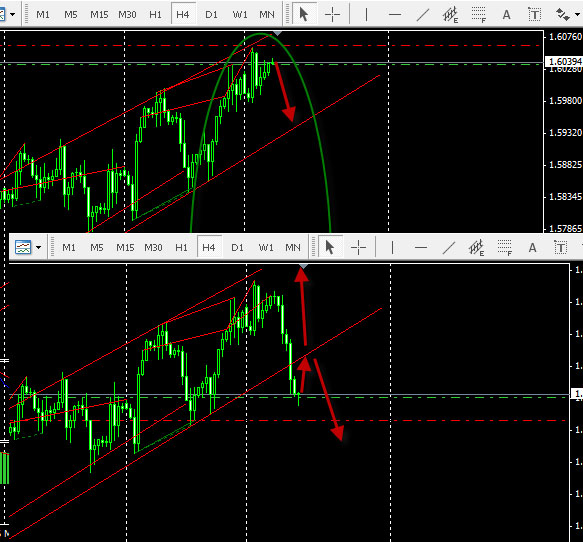Draw horizontal line tool in lower toolbar
Screen dimensions: 583x542
421,247
